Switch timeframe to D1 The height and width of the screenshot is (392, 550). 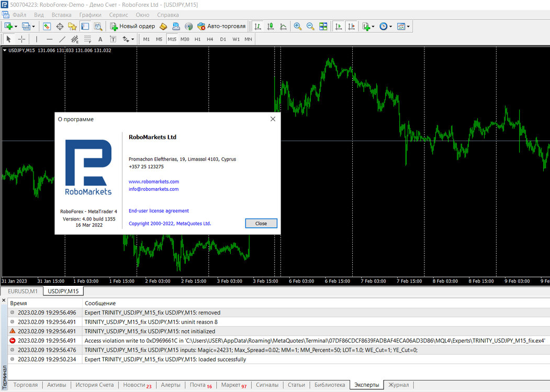click(223, 39)
